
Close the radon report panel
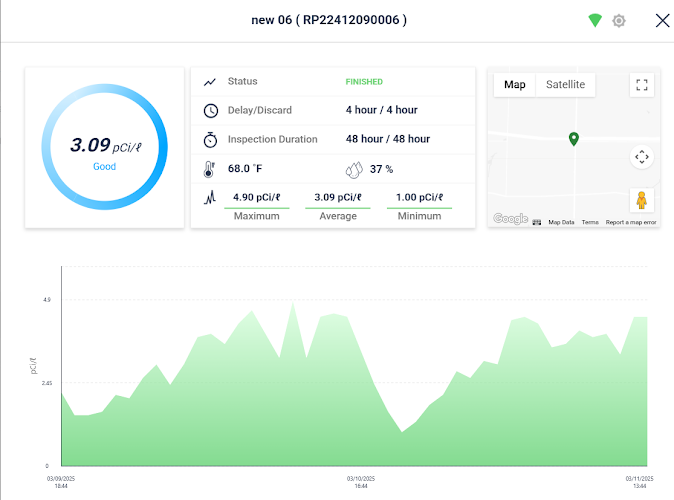[x=662, y=20]
